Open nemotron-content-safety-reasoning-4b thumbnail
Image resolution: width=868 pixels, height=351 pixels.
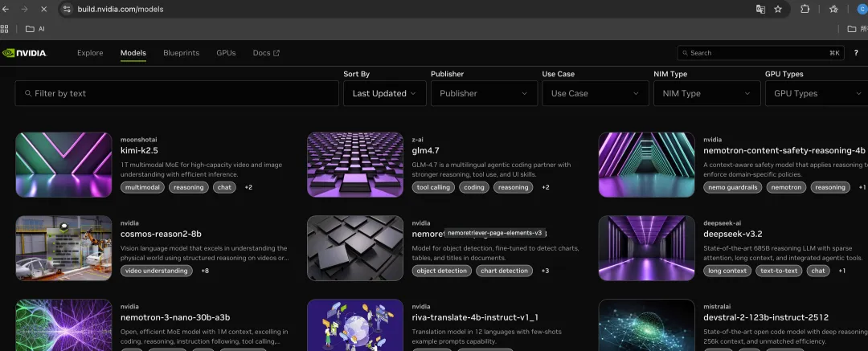coord(646,165)
